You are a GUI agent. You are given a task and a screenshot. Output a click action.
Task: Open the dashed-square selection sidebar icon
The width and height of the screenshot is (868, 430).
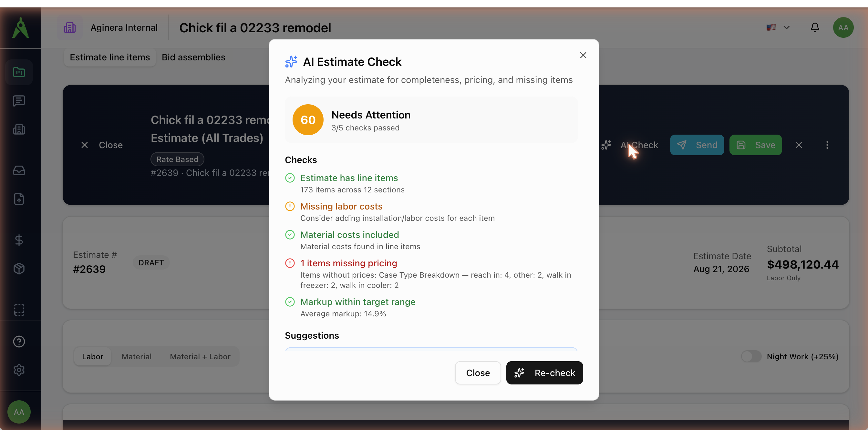pyautogui.click(x=19, y=310)
